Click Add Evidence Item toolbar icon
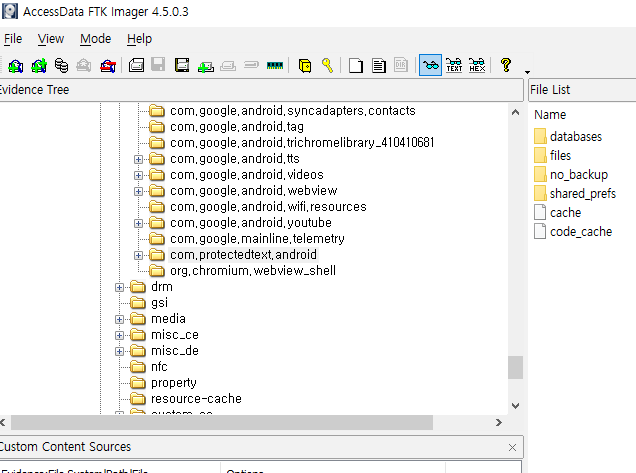Screen dimensions: 636x473 (x=15, y=65)
